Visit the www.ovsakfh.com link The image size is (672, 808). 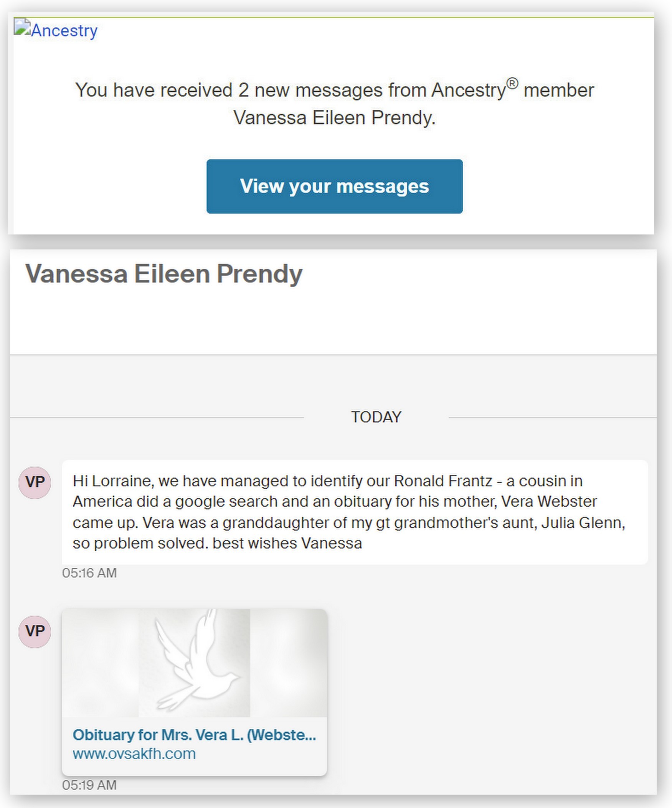click(134, 754)
